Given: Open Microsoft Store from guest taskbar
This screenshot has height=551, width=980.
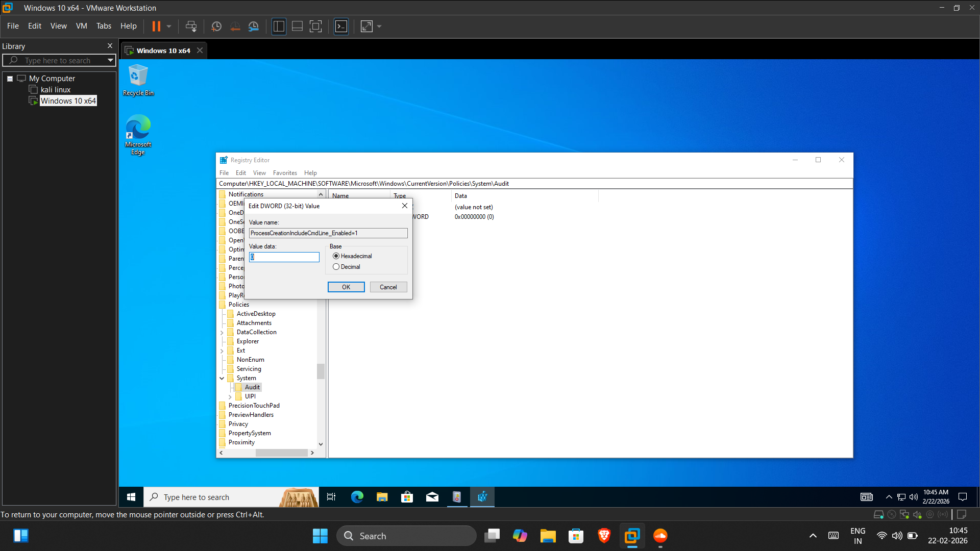Looking at the screenshot, I should click(407, 497).
